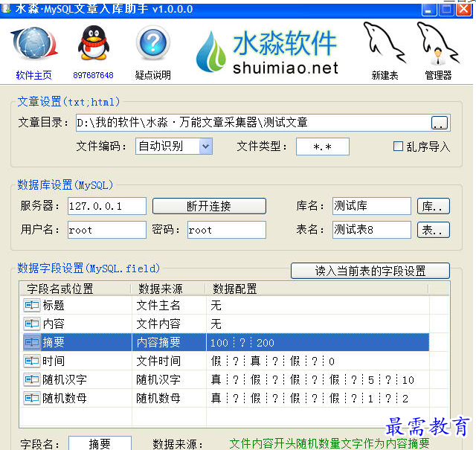Click field icon of the 随机数母 row
476x450 pixels.
(32, 398)
